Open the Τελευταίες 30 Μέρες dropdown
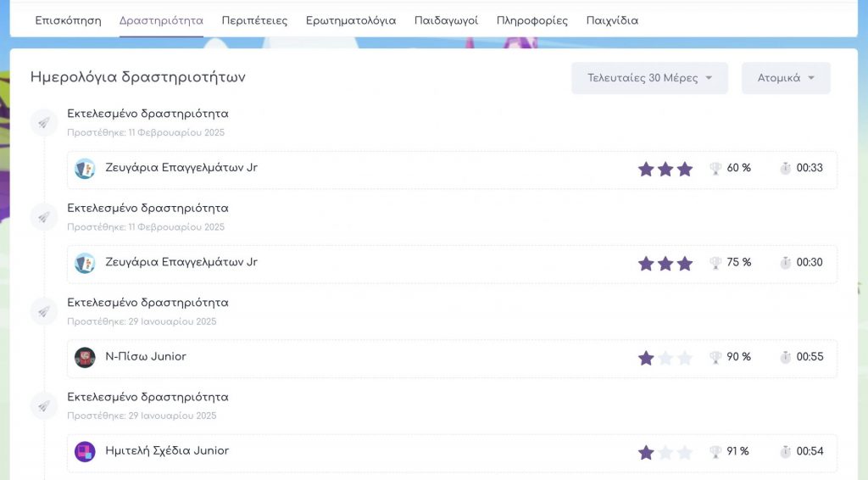This screenshot has width=868, height=480. coord(649,78)
